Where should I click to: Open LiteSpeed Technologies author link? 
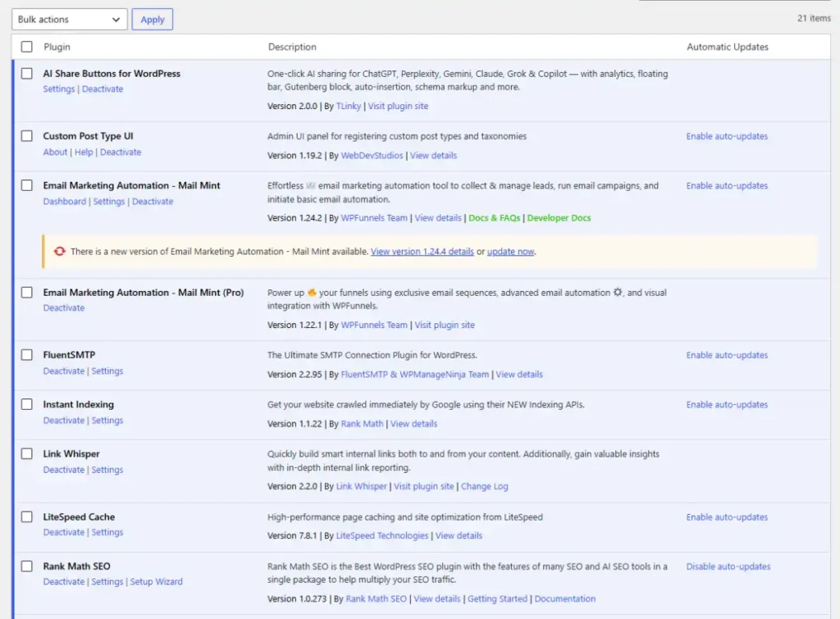point(382,535)
